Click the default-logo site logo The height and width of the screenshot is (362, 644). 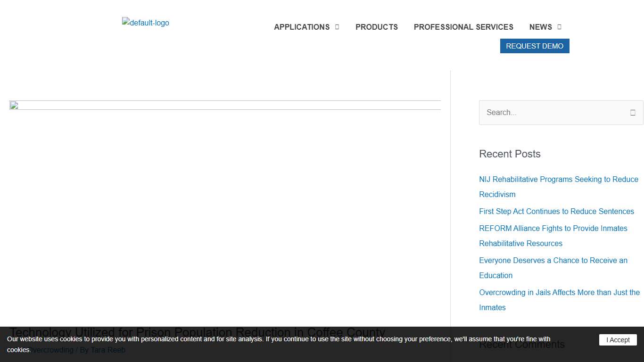[x=145, y=23]
